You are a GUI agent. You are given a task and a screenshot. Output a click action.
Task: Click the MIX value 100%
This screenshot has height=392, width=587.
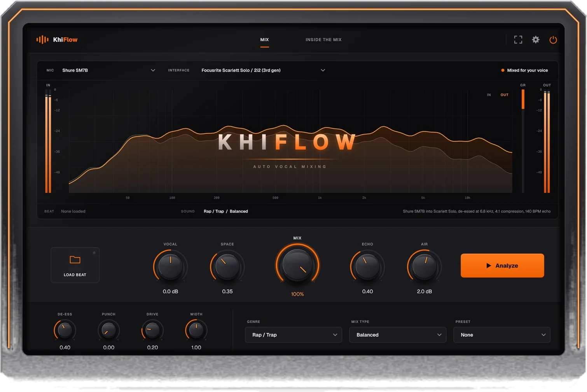pos(297,294)
